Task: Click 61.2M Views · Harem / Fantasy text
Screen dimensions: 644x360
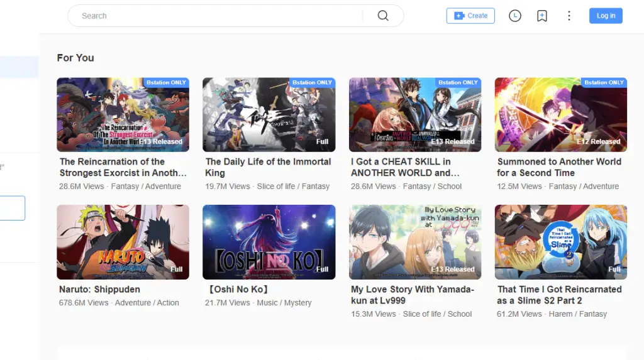Action: 552,314
